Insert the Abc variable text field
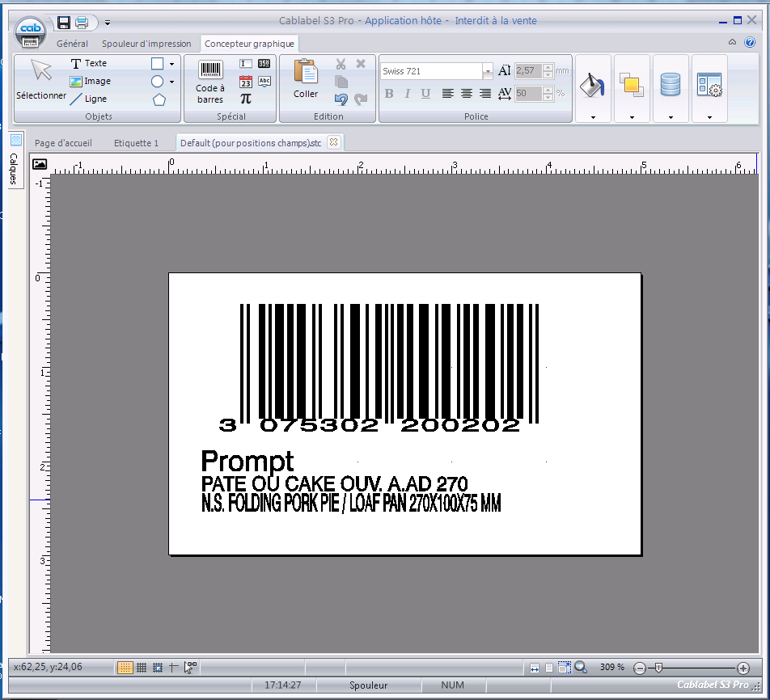This screenshot has width=770, height=700. (x=264, y=81)
